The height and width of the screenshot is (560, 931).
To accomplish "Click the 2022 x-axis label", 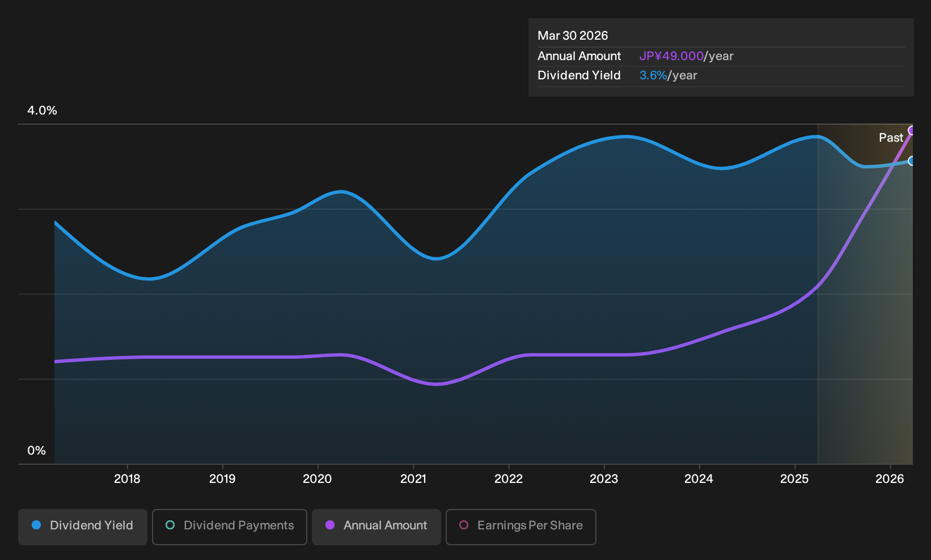I will click(x=509, y=479).
